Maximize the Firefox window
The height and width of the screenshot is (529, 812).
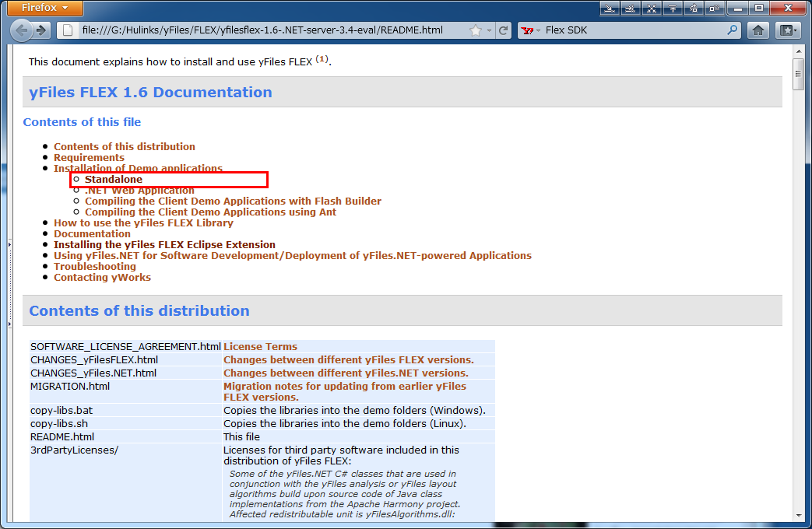coord(759,9)
